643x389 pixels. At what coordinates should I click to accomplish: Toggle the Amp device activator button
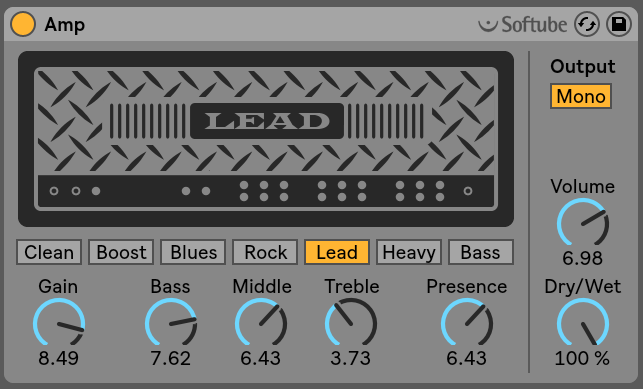tap(23, 24)
